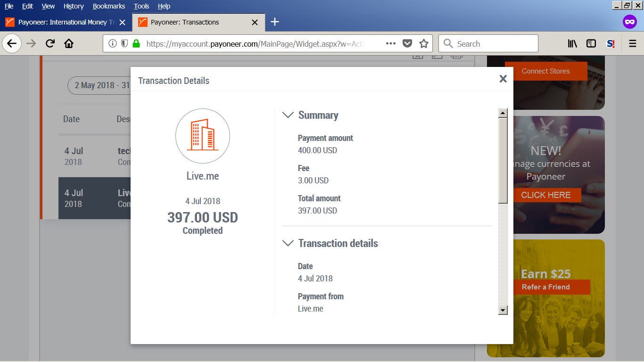
Task: Bookmark this page with the star
Action: [424, 44]
